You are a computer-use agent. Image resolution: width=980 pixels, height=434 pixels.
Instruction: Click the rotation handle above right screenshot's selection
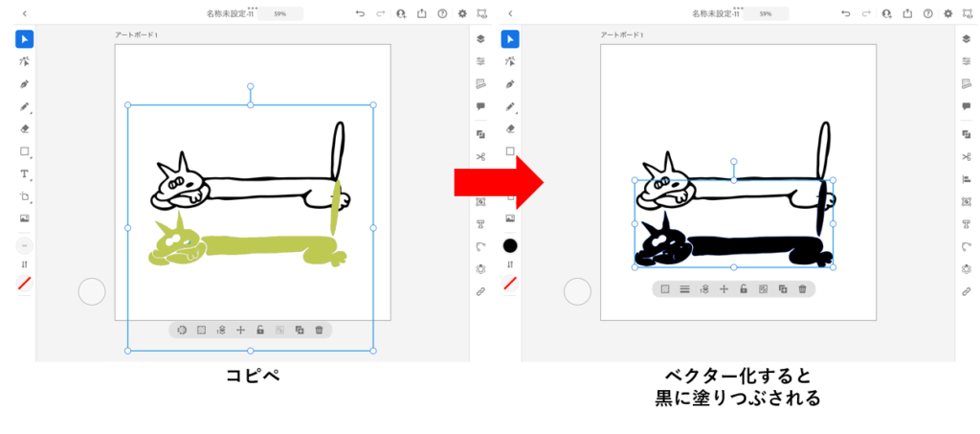pyautogui.click(x=734, y=161)
